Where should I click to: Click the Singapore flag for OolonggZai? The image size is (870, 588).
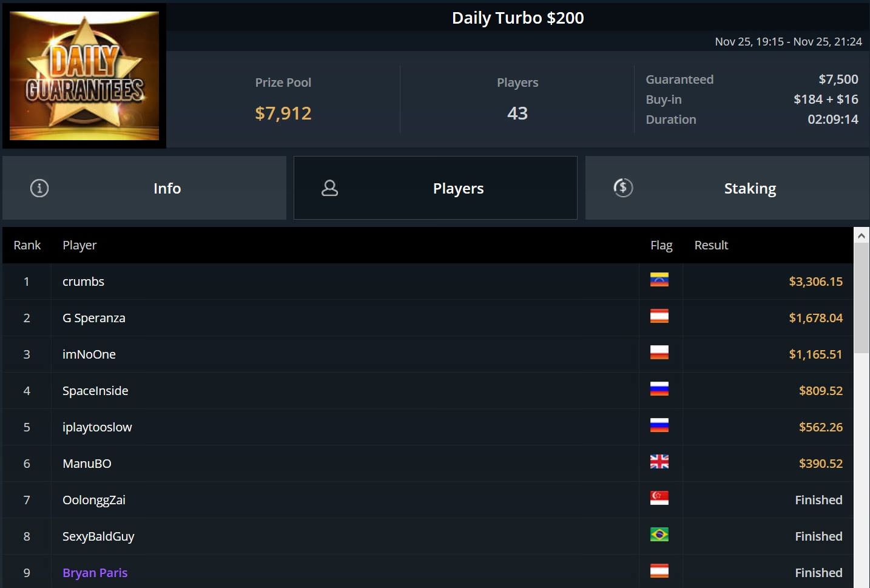[659, 498]
